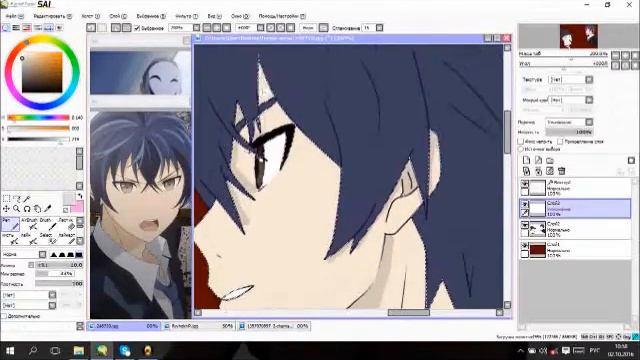Open the brush shape [Нет] dropdown
The width and height of the screenshot is (640, 360).
[x=52, y=295]
